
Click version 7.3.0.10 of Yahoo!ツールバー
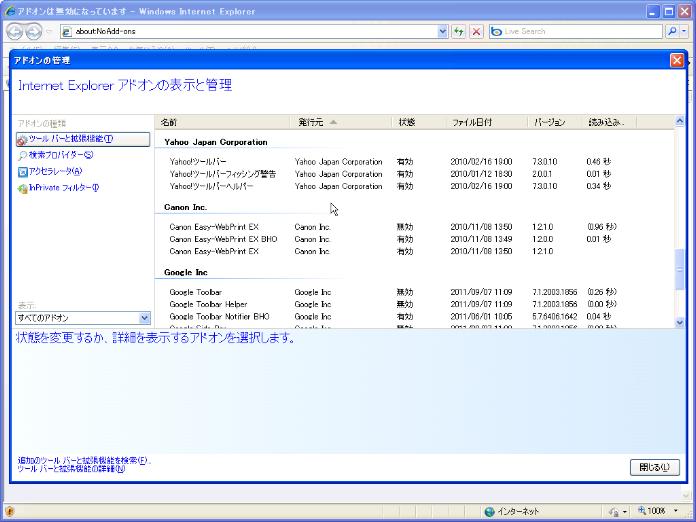[x=545, y=162]
